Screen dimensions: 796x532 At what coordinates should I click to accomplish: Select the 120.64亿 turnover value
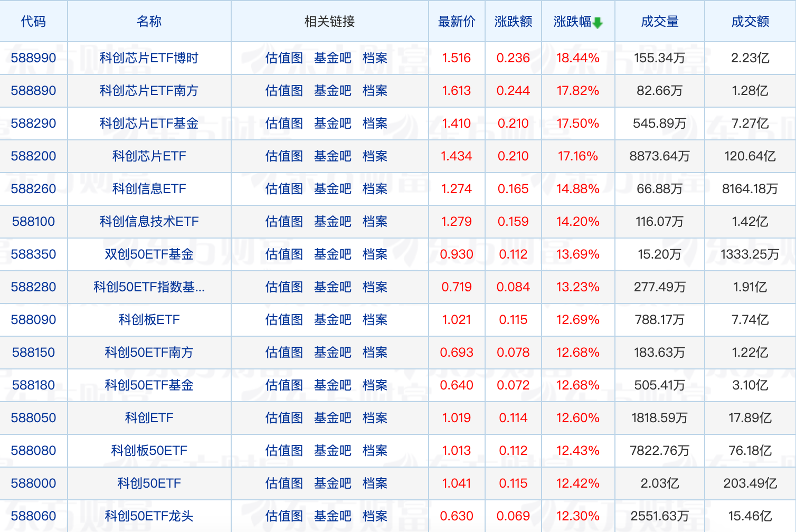point(750,156)
